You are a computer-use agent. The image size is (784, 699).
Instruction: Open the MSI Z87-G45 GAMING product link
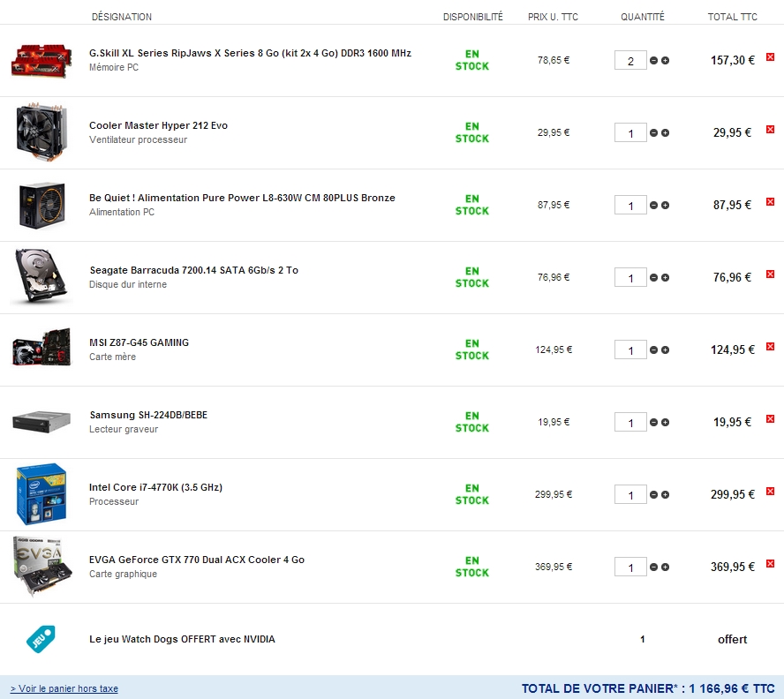pyautogui.click(x=139, y=342)
